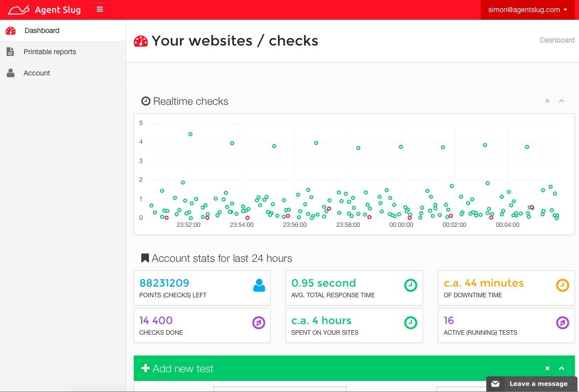Select the highest green data point near 23:52

(x=190, y=134)
